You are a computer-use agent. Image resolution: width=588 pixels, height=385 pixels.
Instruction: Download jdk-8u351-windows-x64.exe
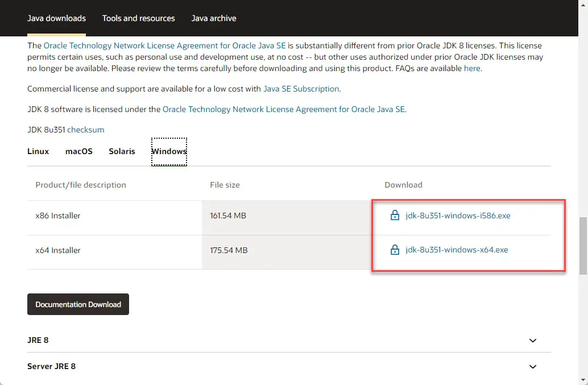[x=457, y=250]
